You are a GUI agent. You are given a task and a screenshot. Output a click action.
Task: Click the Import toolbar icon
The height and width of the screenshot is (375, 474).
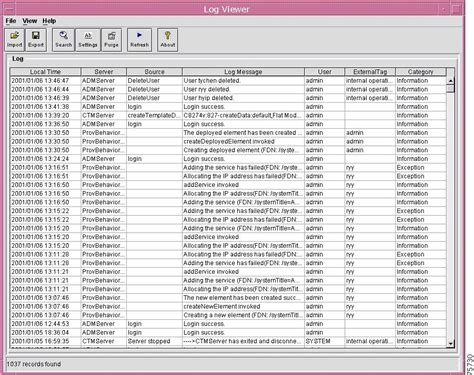tap(14, 40)
